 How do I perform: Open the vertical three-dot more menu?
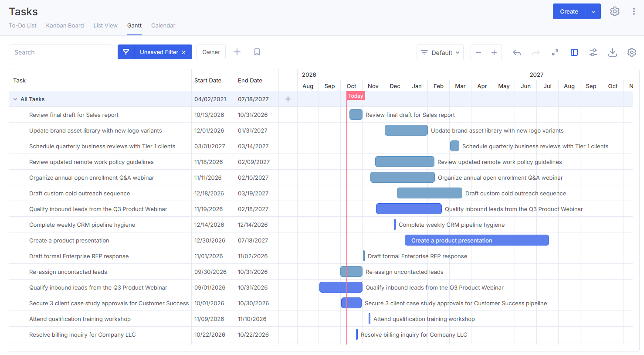pos(634,11)
